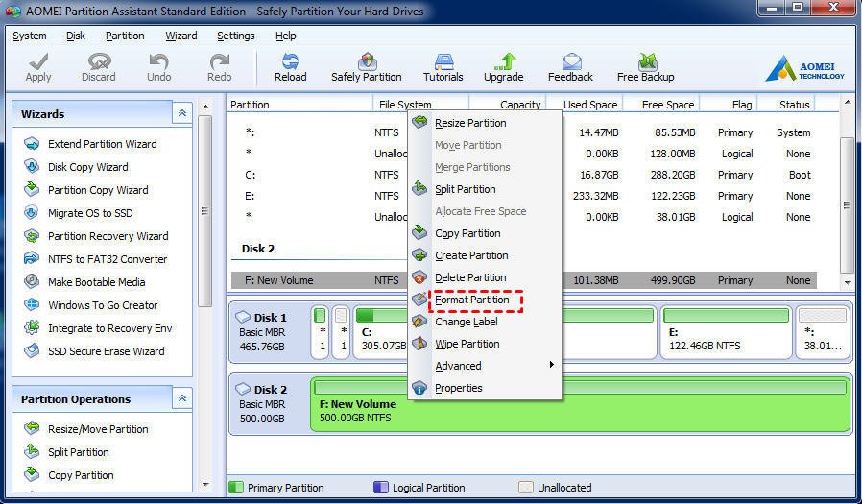Click Resize/Move Partition sidebar icon
The width and height of the screenshot is (862, 504).
(32, 429)
